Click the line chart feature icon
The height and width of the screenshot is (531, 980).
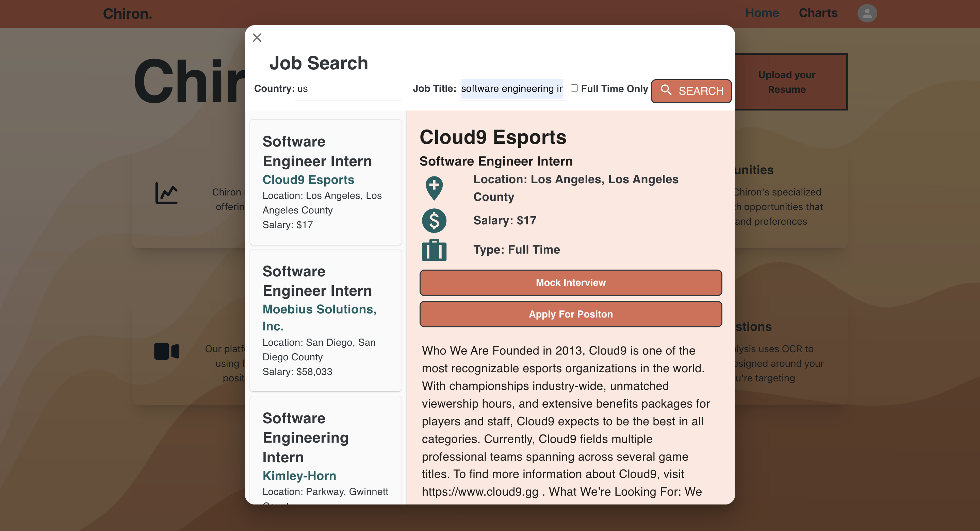(166, 193)
